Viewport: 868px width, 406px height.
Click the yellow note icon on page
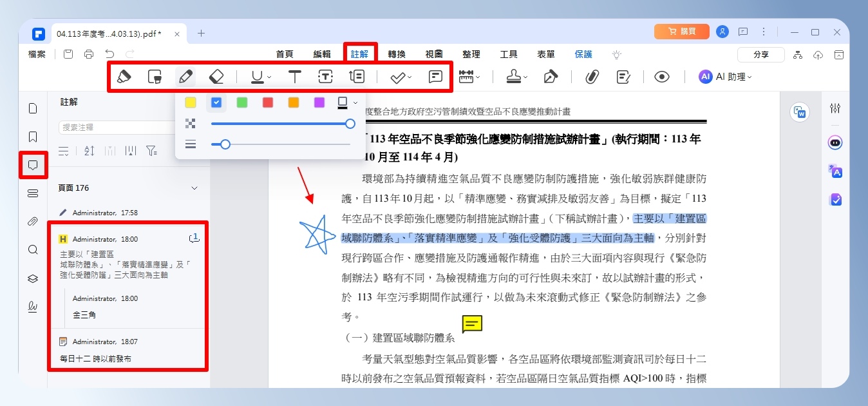472,324
